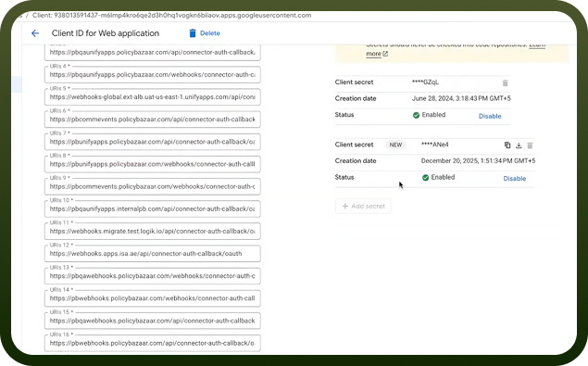Viewport: 588px width, 366px height.
Task: Edit the URIs 13 pbqawebhooks field
Action: [x=152, y=276]
